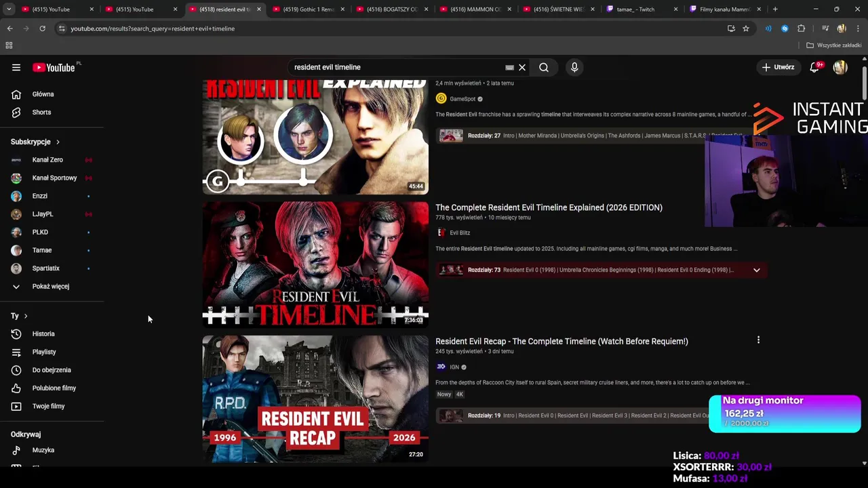Viewport: 868px width, 488px height.
Task: Open Do obejrzenia watch later list
Action: click(52, 370)
